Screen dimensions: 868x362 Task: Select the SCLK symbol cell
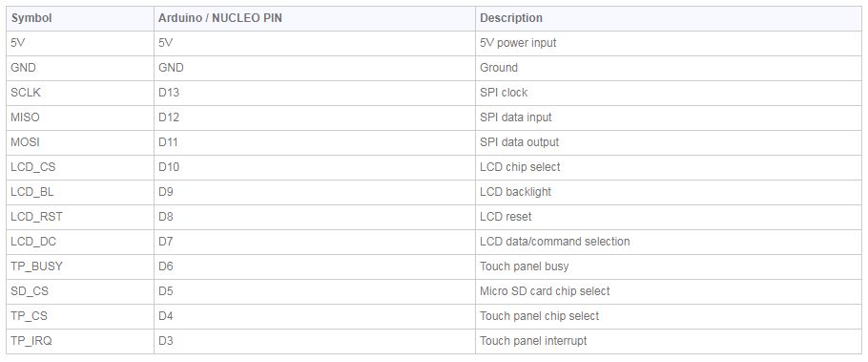click(x=80, y=94)
